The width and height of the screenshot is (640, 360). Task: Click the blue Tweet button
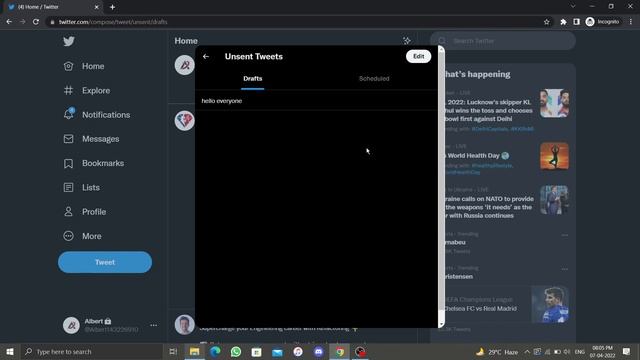click(105, 262)
